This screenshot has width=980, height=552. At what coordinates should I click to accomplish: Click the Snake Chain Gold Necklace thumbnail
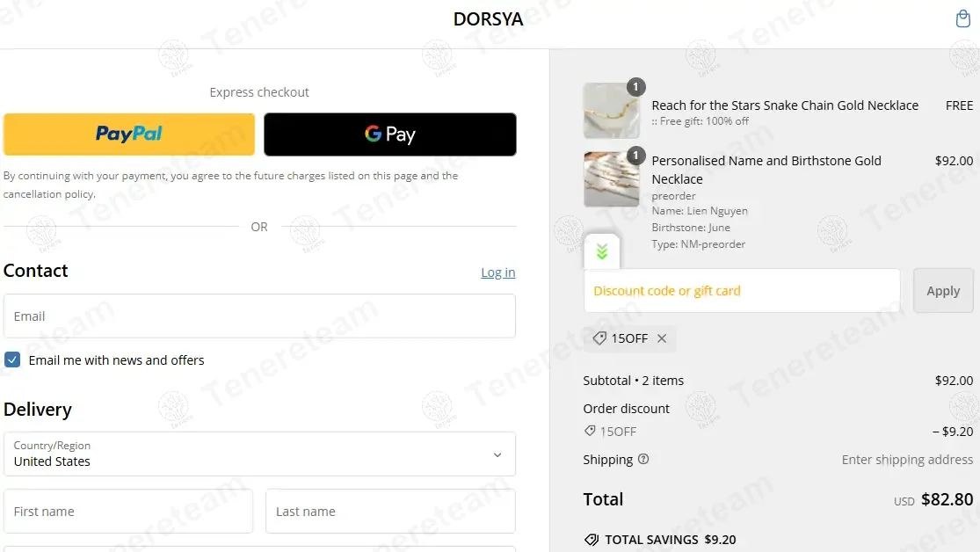612,111
